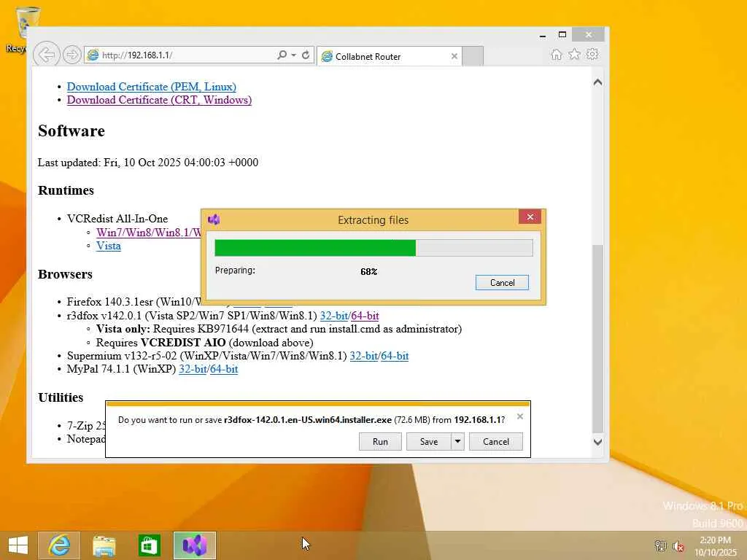This screenshot has height=560, width=747.
Task: Click the network tray icon
Action: 661,545
